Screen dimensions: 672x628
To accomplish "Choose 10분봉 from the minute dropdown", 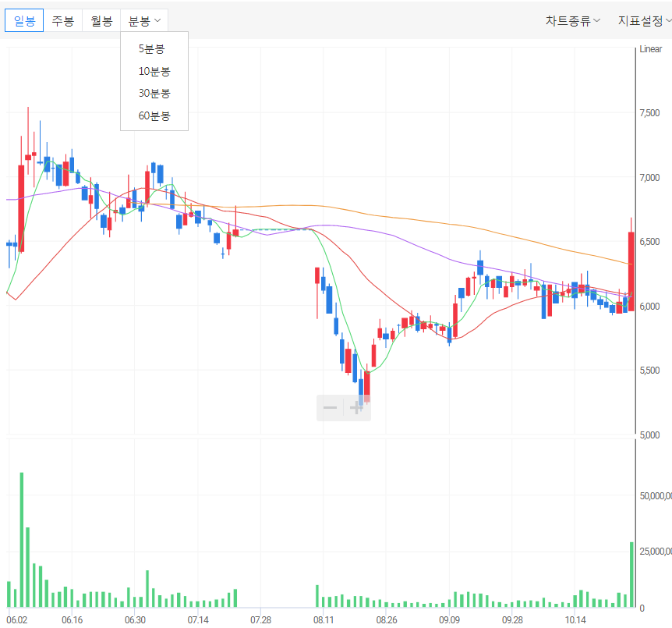I will tap(154, 71).
